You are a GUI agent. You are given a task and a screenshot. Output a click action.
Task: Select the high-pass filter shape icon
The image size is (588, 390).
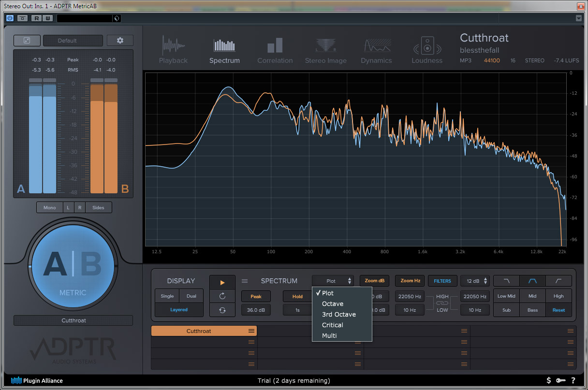[559, 281]
